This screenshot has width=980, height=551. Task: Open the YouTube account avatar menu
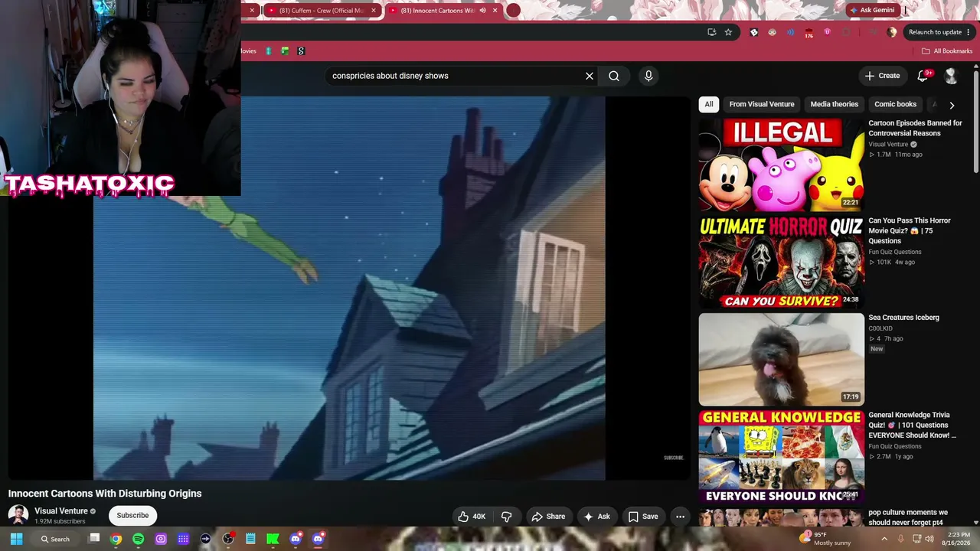coord(951,76)
